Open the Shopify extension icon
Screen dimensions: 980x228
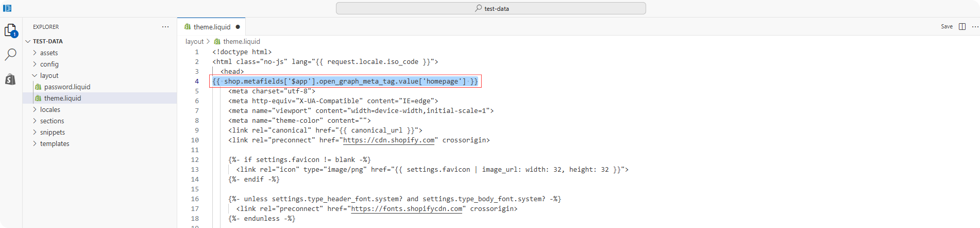pos(10,79)
